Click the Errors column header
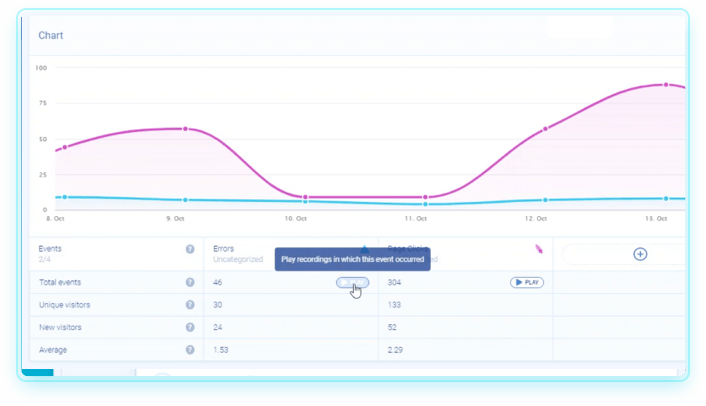706x406 pixels. click(x=223, y=249)
